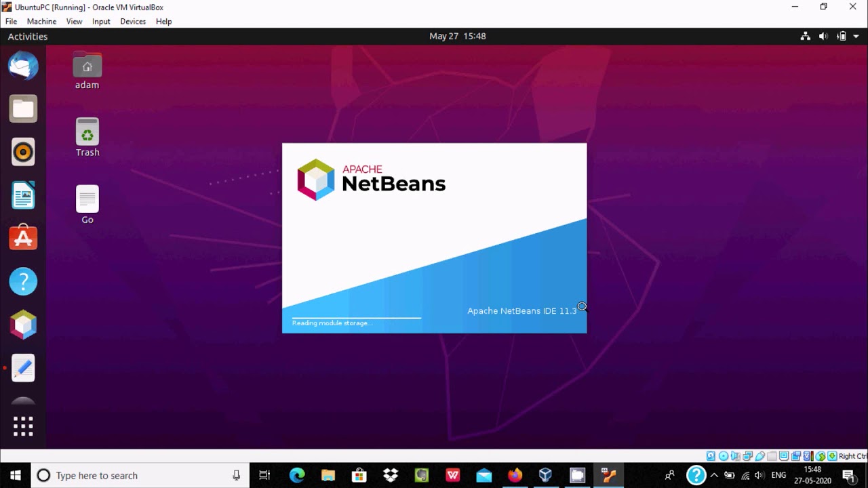Launch Rhythmbox music player from the dock
Viewport: 868px width, 488px height.
tap(23, 152)
